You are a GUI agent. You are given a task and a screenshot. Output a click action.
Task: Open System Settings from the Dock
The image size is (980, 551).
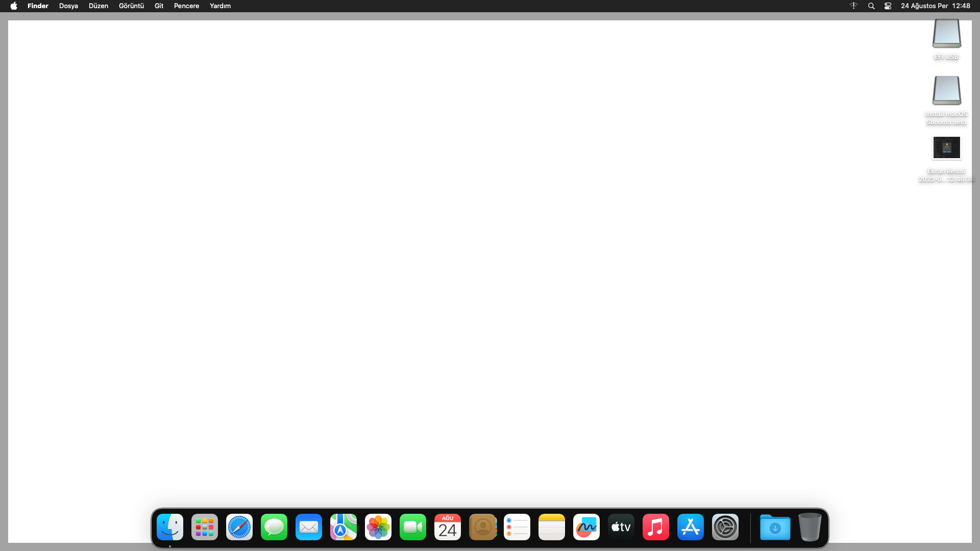[725, 527]
